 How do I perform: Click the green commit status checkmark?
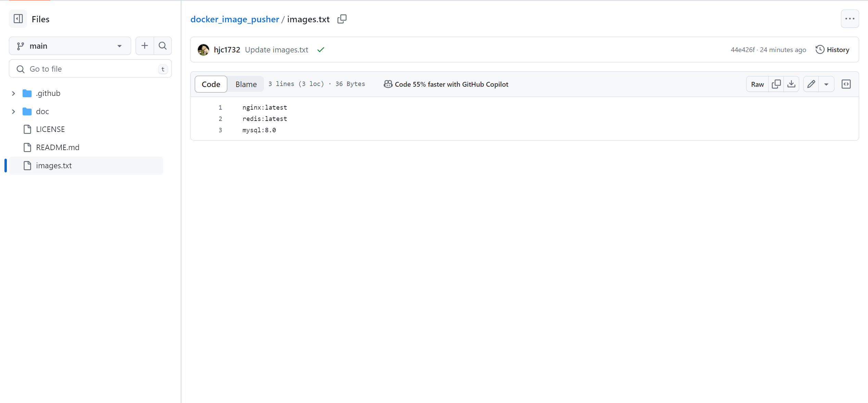[320, 50]
